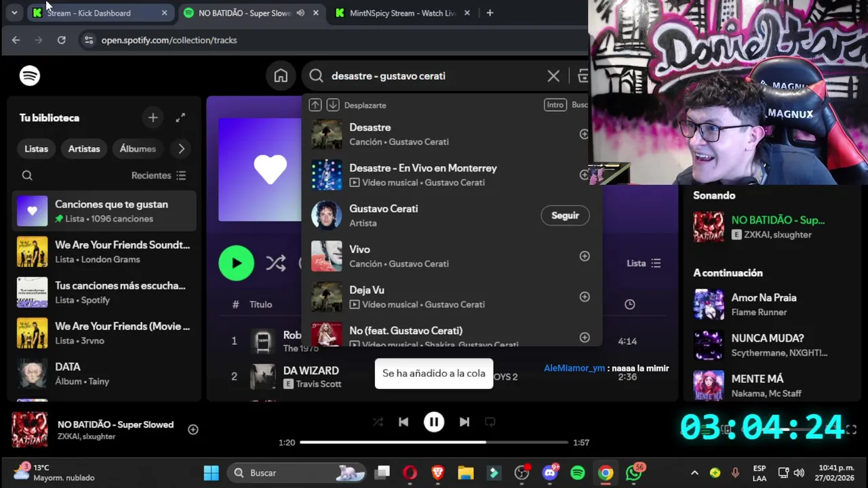Open the tab search dropdown arrow

(14, 13)
